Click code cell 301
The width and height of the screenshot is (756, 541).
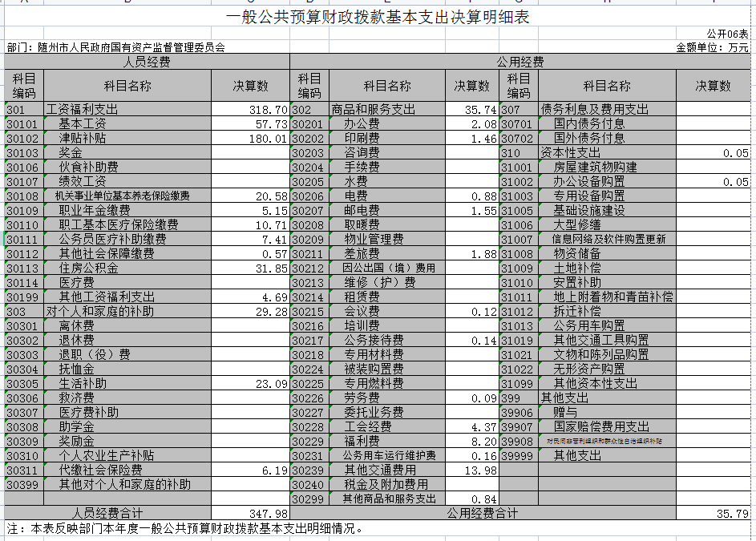pos(24,110)
